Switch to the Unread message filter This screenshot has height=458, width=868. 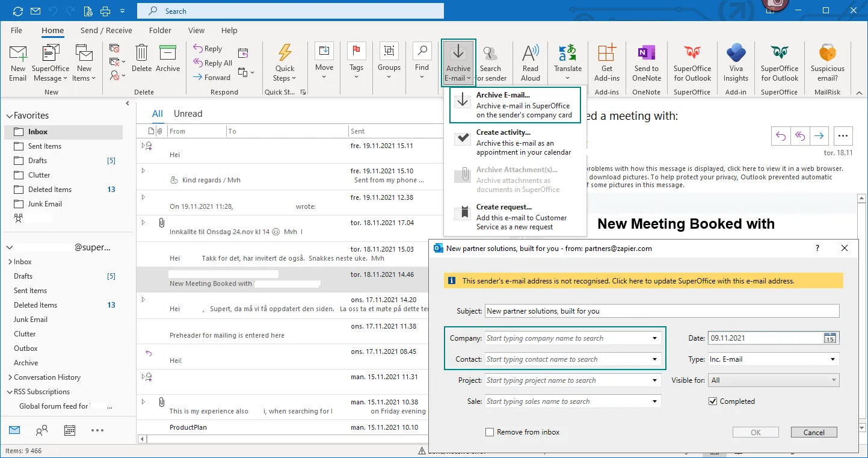pos(188,114)
